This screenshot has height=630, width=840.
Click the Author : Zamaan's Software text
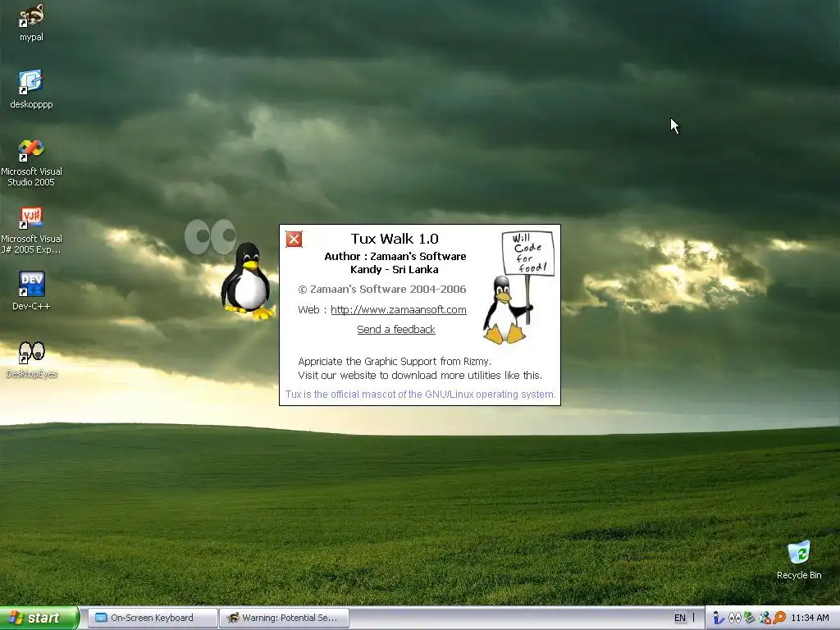[395, 256]
